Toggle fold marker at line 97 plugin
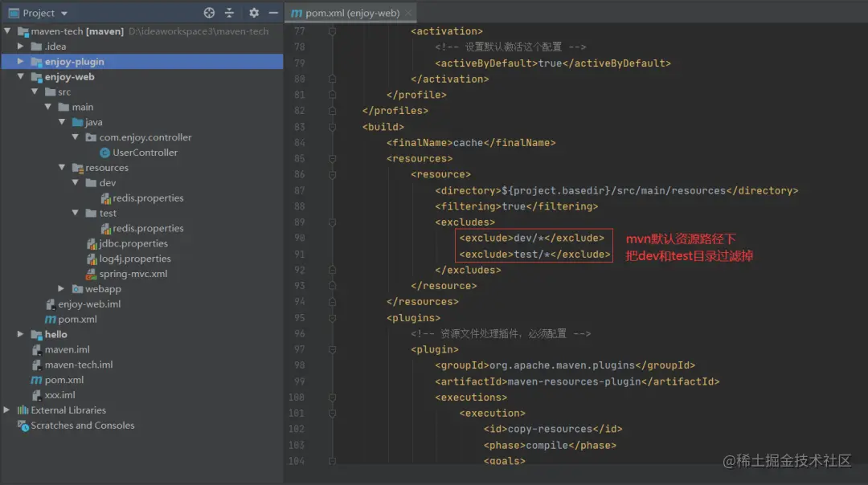 [x=332, y=349]
